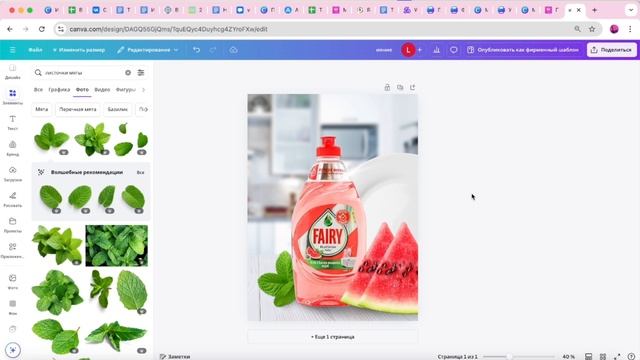Image resolution: width=640 pixels, height=360 pixels.
Task: Adjust the zoom slider handle
Action: click(509, 356)
